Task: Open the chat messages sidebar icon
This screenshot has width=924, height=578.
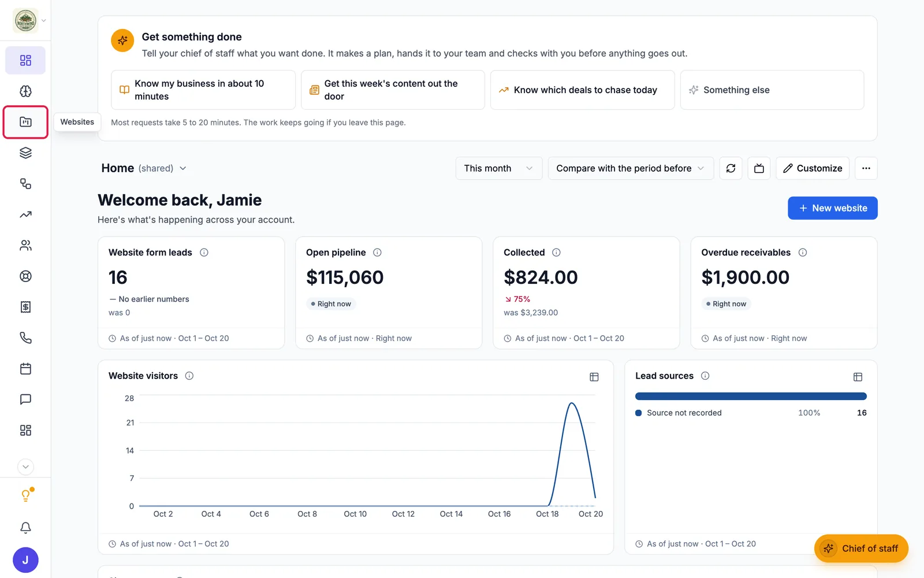Action: [25, 399]
